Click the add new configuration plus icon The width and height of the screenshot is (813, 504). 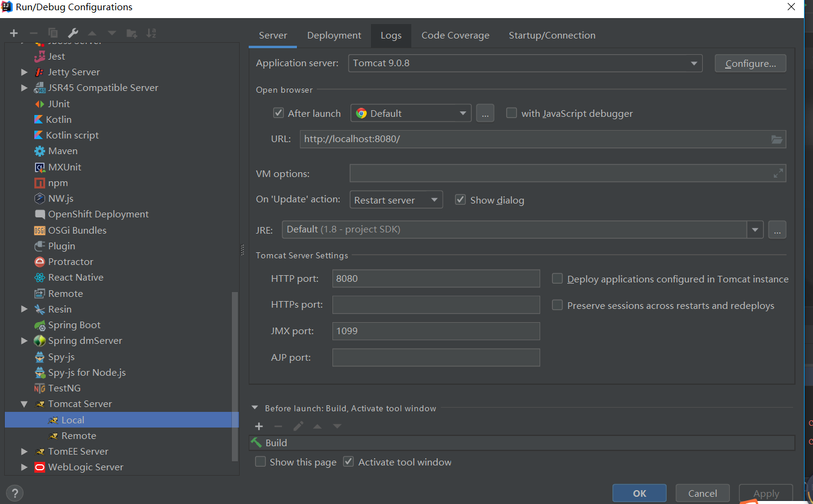click(14, 33)
